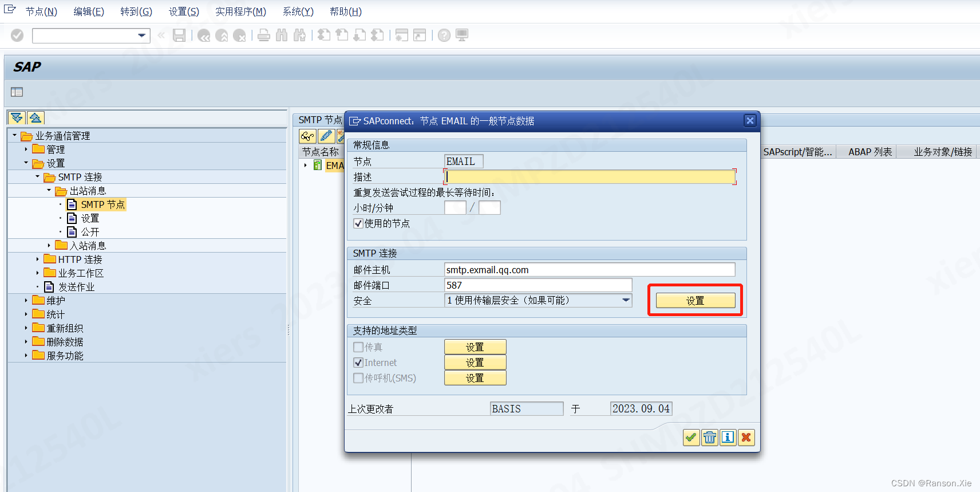Click the Display glasses icon in SMTP panel
Screen dimensions: 980x492
click(308, 136)
